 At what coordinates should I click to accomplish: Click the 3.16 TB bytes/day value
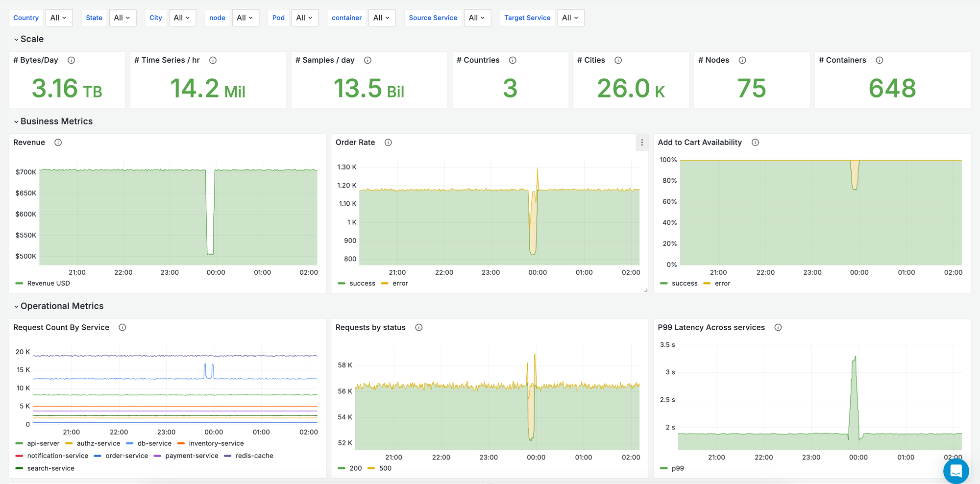[x=67, y=89]
